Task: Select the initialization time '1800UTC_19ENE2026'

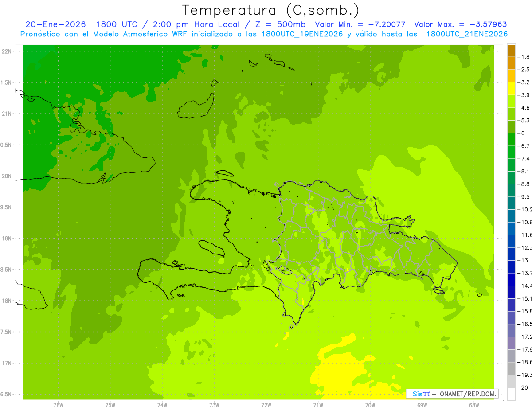Action: pos(302,34)
